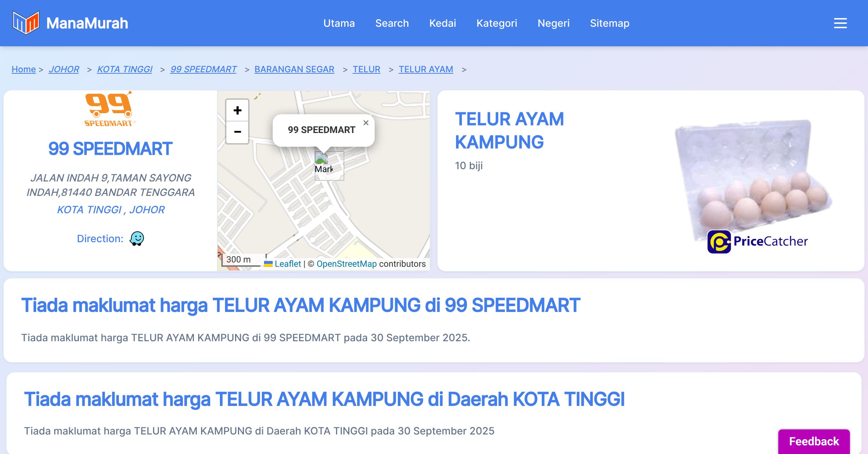Open the hamburger menu
Screen dimensions: 868x454
[x=840, y=23]
